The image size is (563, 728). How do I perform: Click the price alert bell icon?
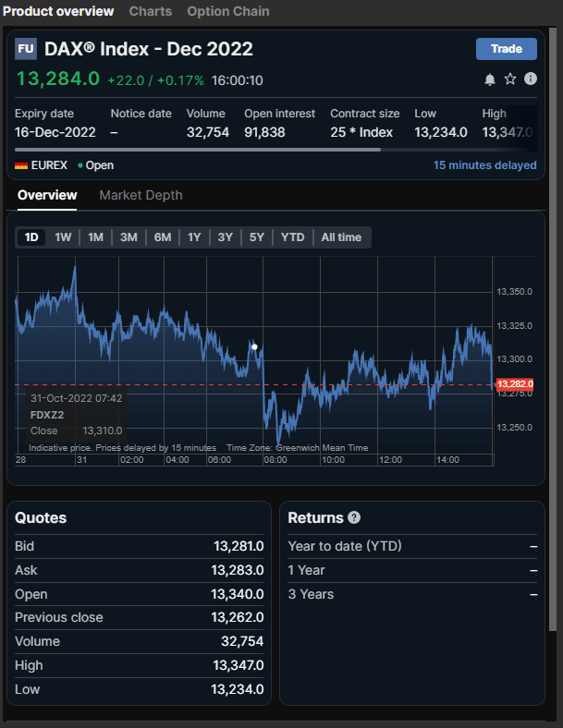coord(490,79)
